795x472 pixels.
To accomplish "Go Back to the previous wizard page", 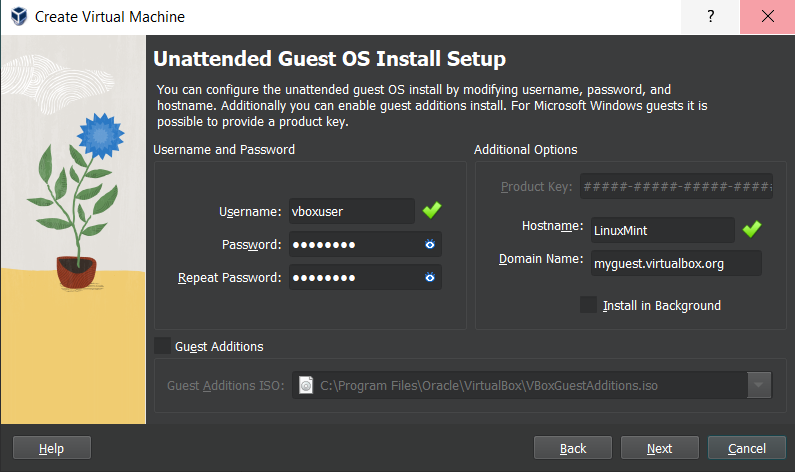I will pyautogui.click(x=573, y=448).
